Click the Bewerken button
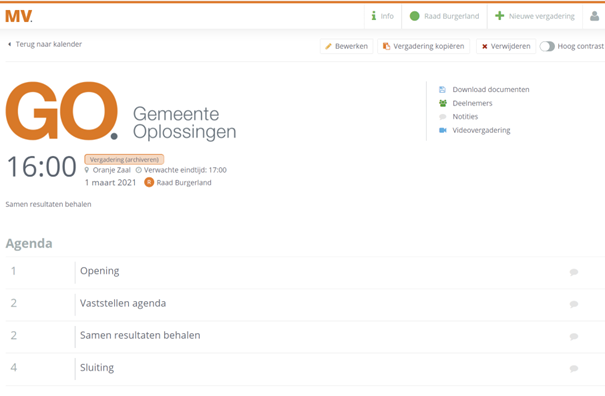The width and height of the screenshot is (605, 396). (x=346, y=46)
